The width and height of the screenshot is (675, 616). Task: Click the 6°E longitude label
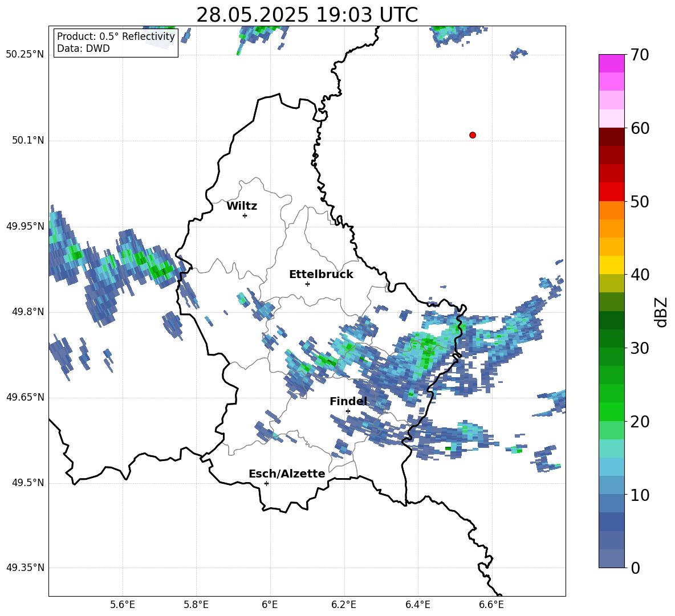tap(270, 605)
